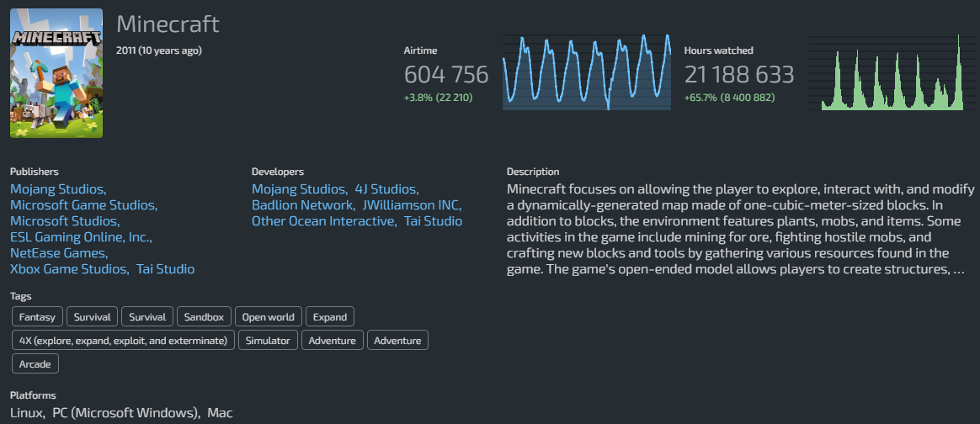Click the Minecraft game title heading
Viewport: 980px width, 424px height.
click(168, 24)
